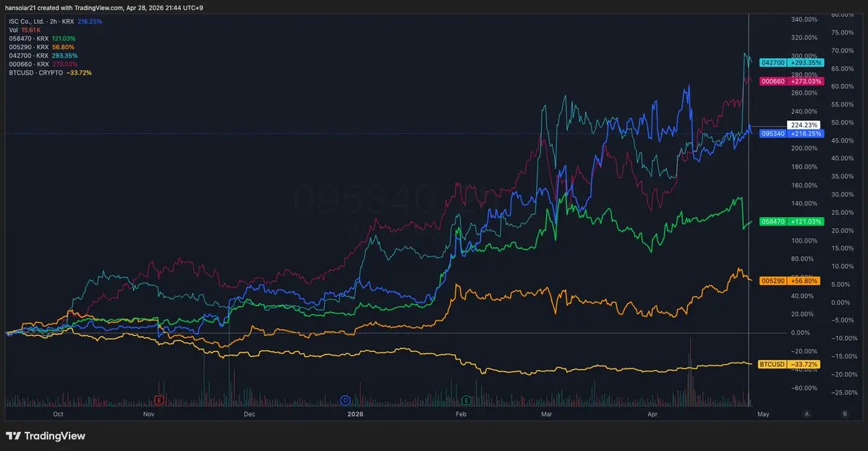Click the Dec label on time axis

(x=250, y=415)
